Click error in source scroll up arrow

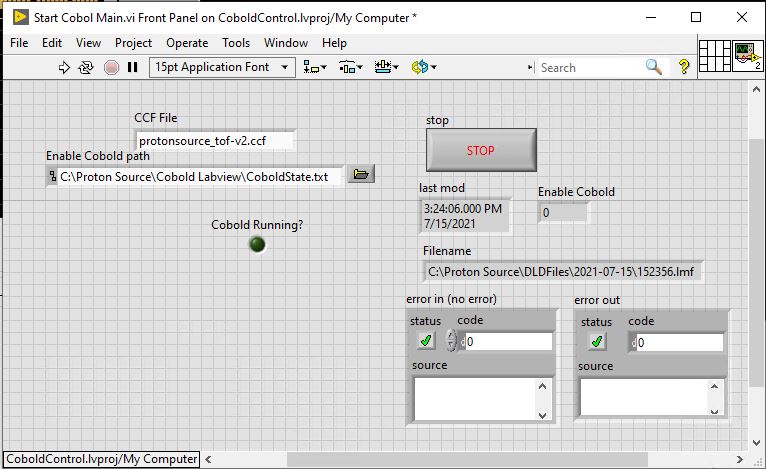543,386
